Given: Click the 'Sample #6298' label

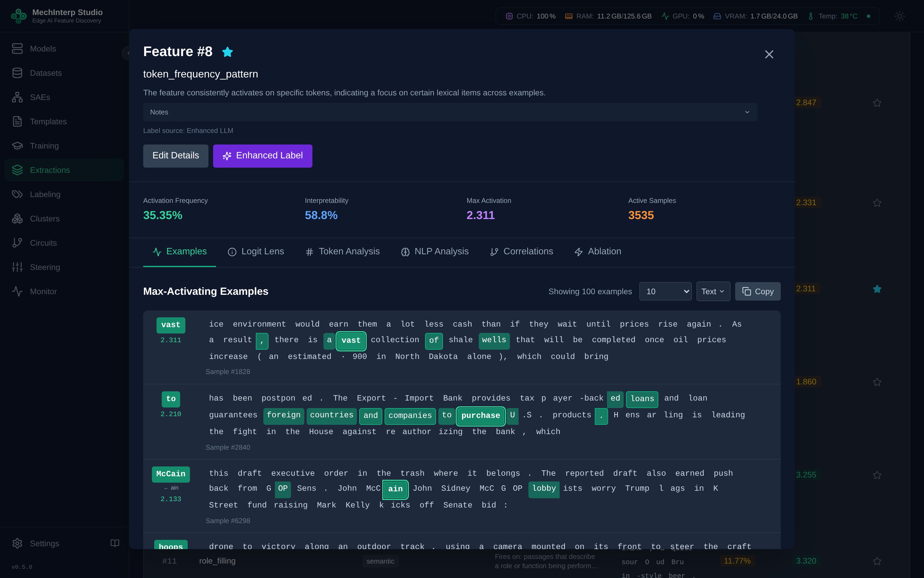Looking at the screenshot, I should tap(228, 521).
